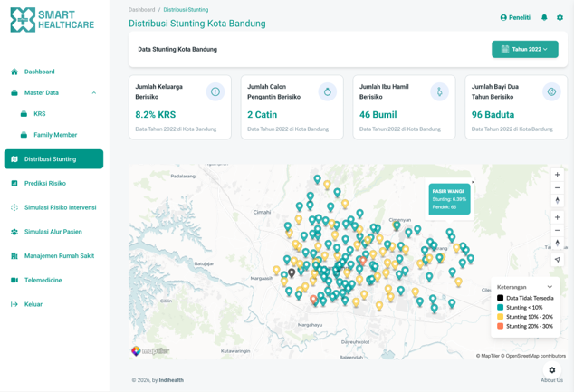574x392 pixels.
Task: Click the Ibu Hamil Berisiko card icon
Action: pyautogui.click(x=439, y=91)
